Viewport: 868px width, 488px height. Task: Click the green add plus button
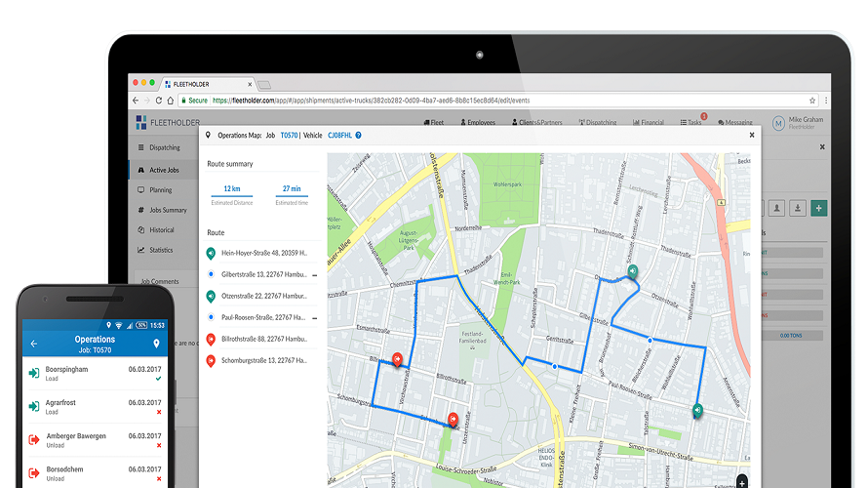818,208
